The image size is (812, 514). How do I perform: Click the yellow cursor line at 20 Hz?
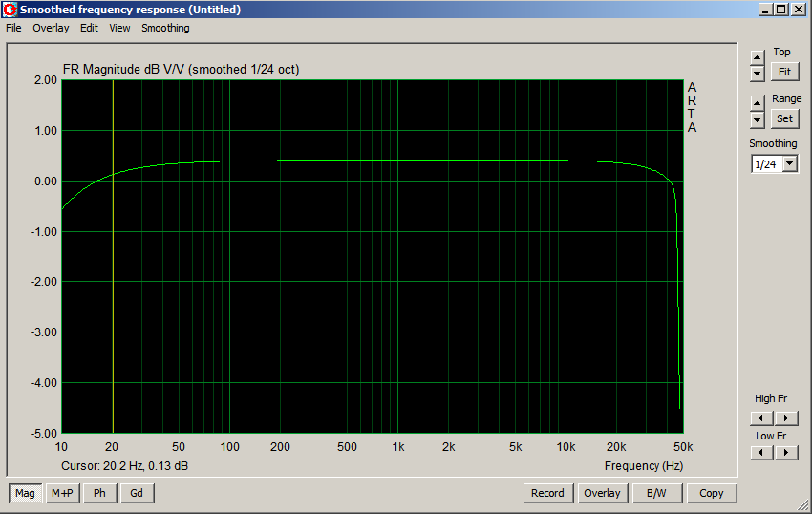point(113,256)
